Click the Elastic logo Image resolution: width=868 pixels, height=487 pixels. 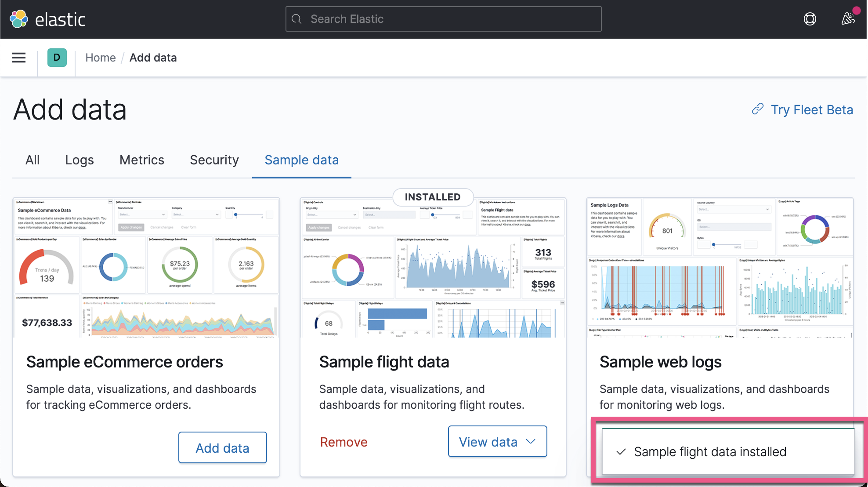pos(47,19)
